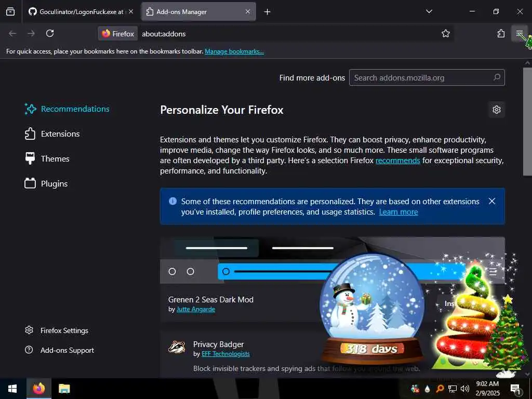Open the Windows Start menu
The width and height of the screenshot is (532, 399).
click(12, 389)
